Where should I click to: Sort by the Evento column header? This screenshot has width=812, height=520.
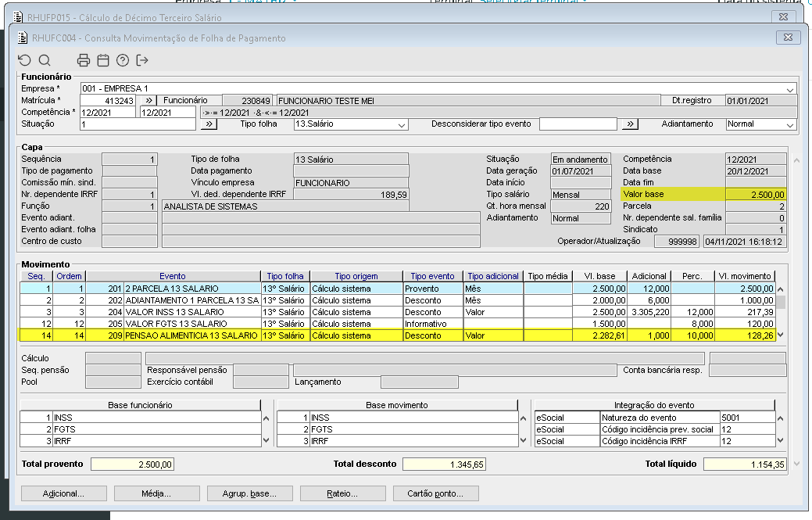pyautogui.click(x=173, y=276)
